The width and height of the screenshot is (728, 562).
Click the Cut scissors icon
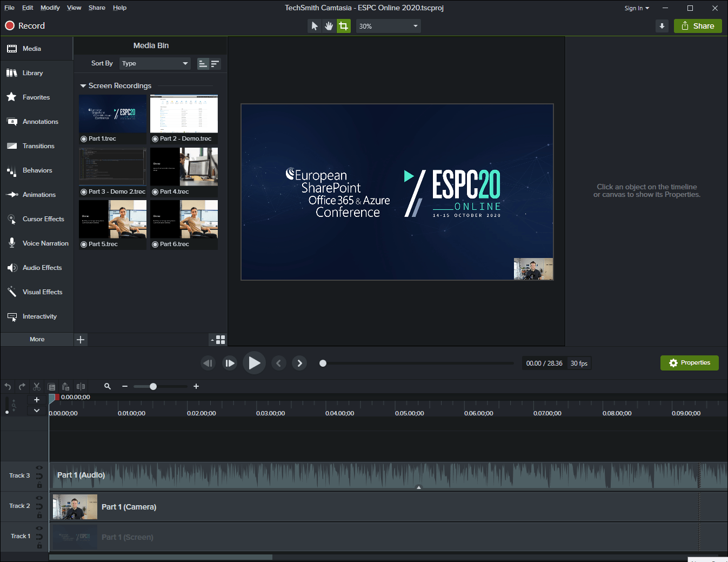tap(37, 387)
